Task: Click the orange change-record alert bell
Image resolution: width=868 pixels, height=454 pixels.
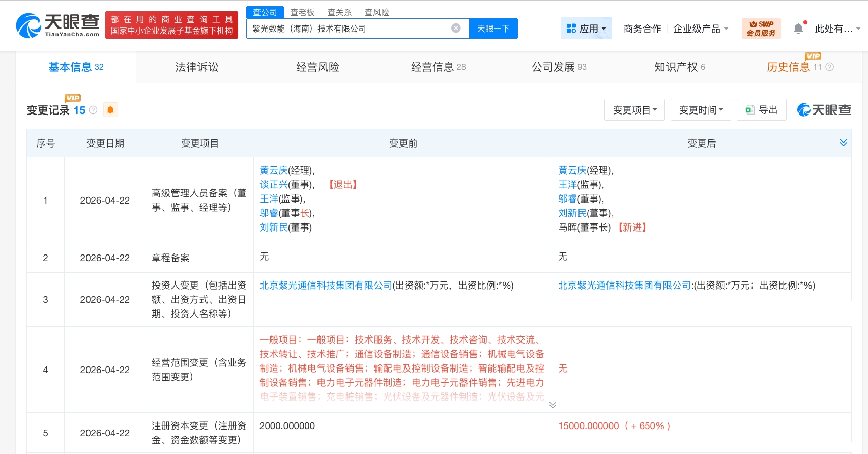Action: click(110, 110)
